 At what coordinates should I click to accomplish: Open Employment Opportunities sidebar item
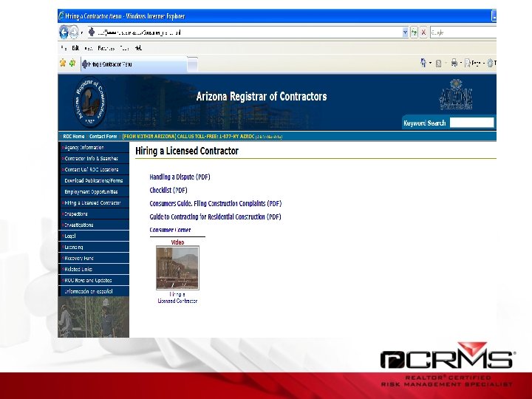click(x=95, y=191)
